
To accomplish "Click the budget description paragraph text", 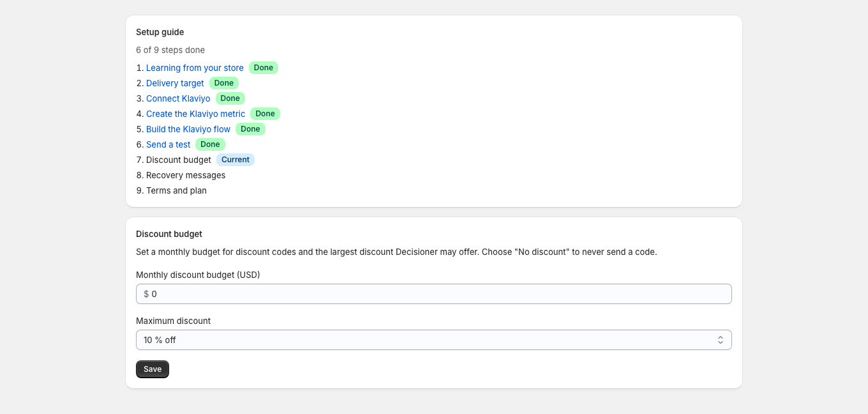I will click(x=396, y=252).
